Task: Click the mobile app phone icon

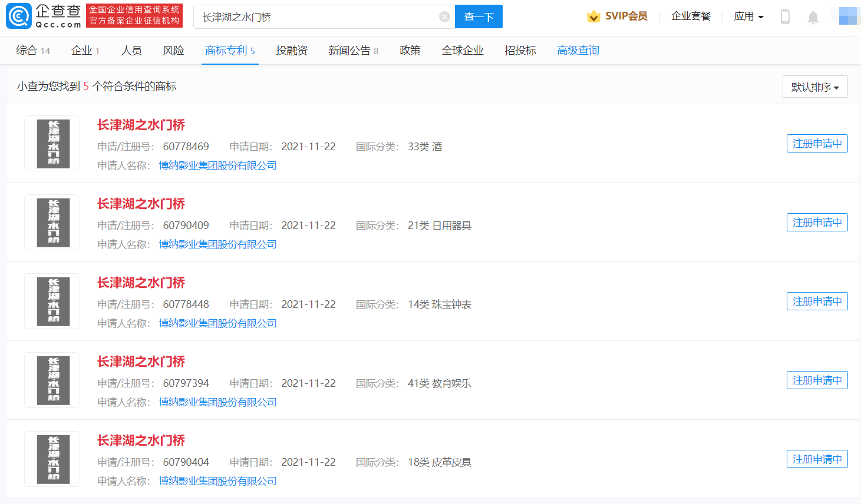Action: pyautogui.click(x=785, y=18)
